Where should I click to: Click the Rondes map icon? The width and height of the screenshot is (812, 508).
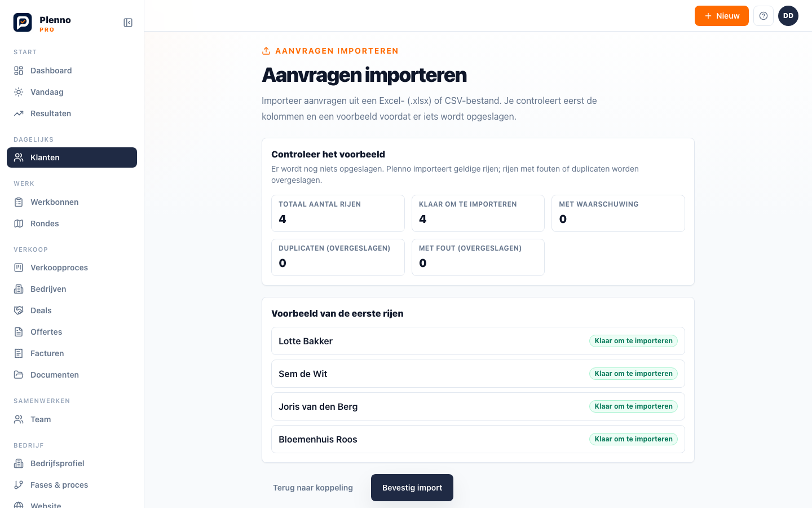click(x=19, y=224)
